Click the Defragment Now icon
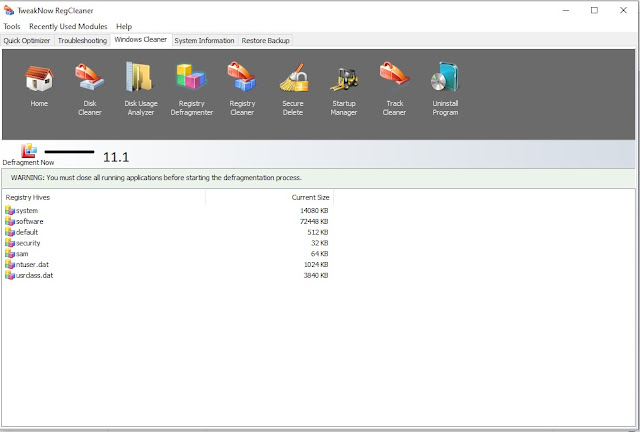Image resolution: width=640 pixels, height=432 pixels. [x=29, y=150]
